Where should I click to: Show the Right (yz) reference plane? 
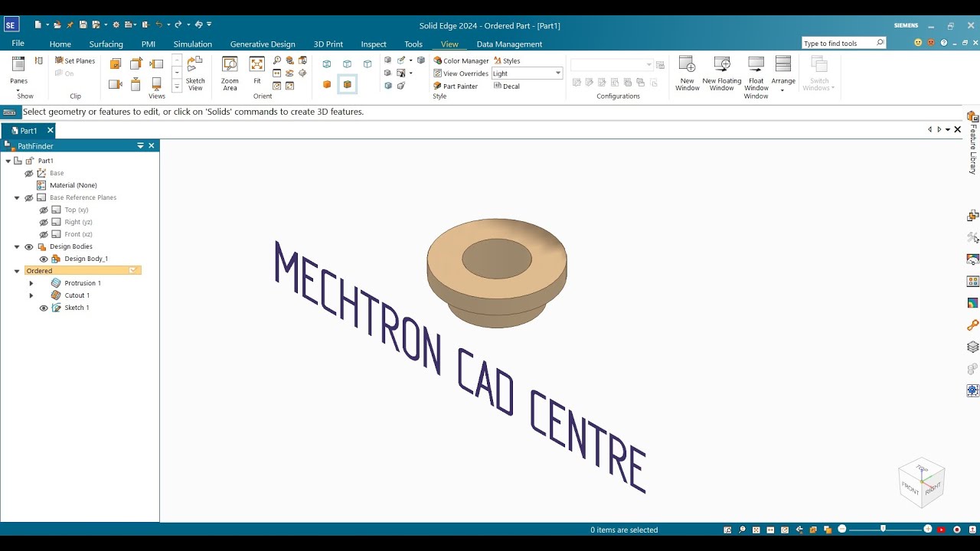point(44,222)
